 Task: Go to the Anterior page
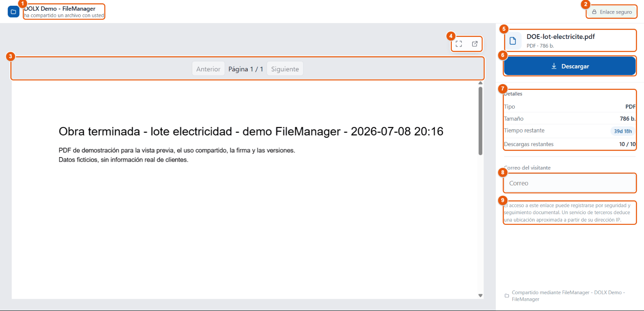pyautogui.click(x=208, y=69)
